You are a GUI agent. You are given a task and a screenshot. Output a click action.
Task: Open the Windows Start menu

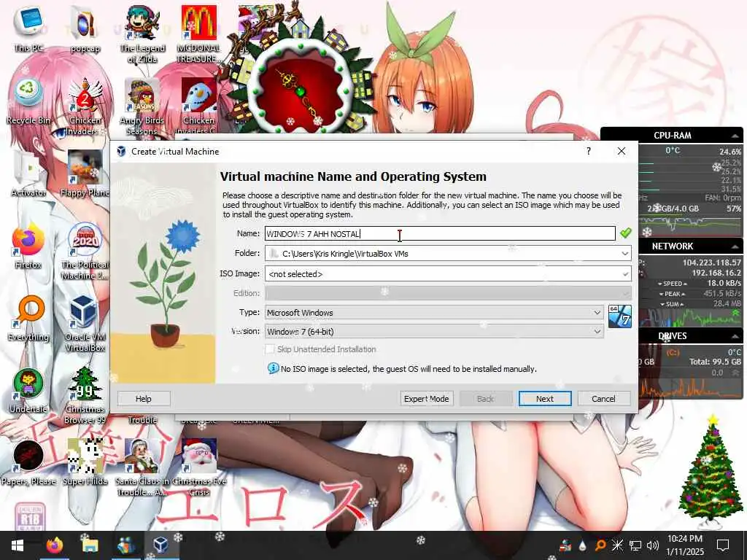click(x=18, y=545)
